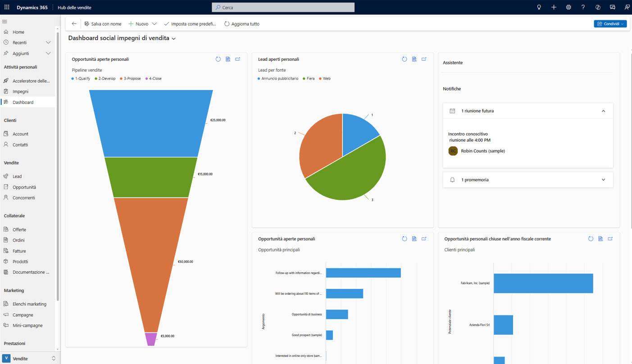
Task: Open the Fatture page
Action: pyautogui.click(x=20, y=251)
